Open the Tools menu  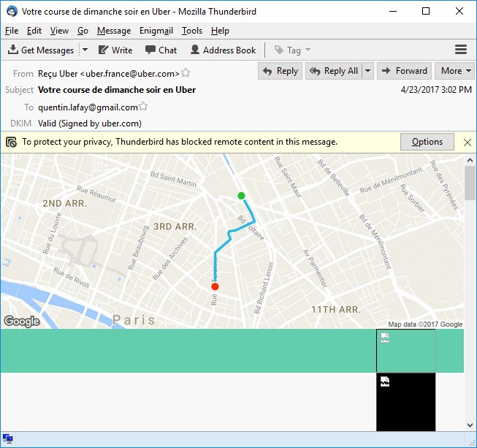pyautogui.click(x=192, y=31)
